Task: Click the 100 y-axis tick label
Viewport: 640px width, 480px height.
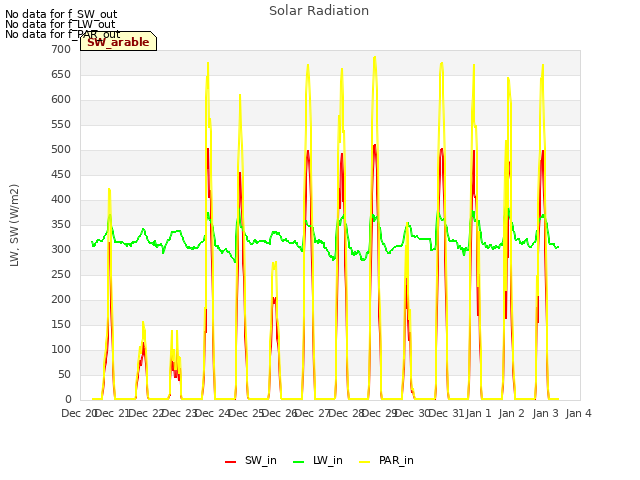Action: 61,349
